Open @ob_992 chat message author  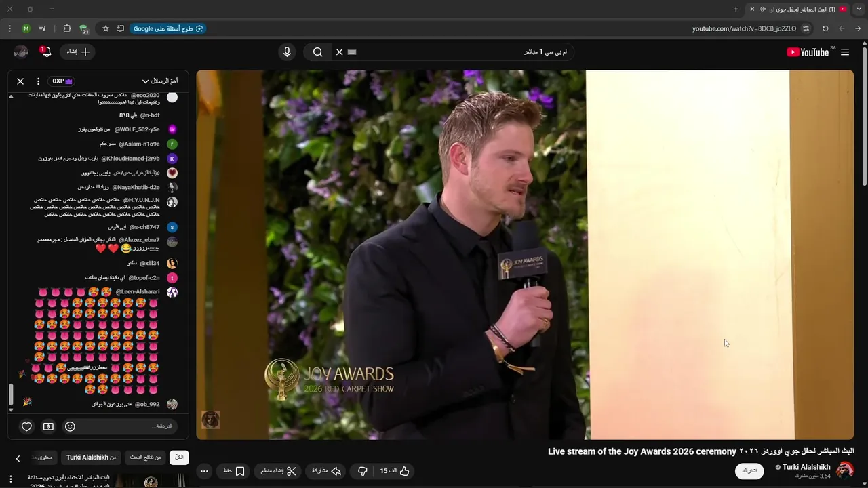pos(147,404)
